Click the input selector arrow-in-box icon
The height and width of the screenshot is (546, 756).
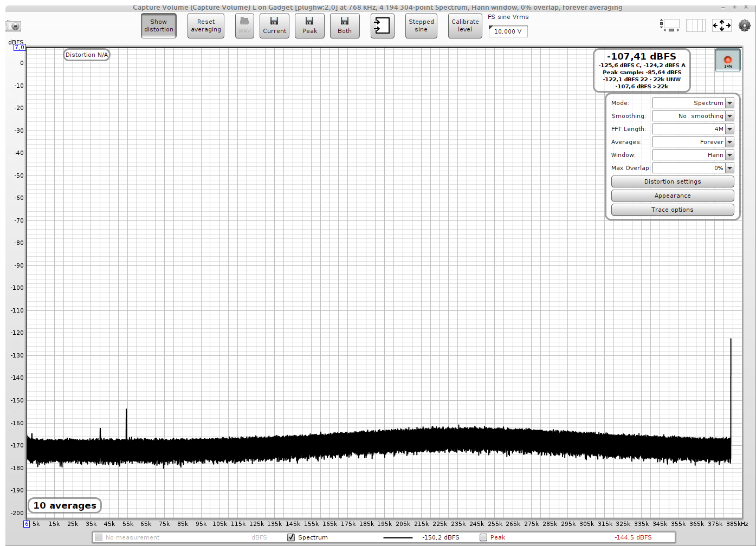pyautogui.click(x=382, y=25)
